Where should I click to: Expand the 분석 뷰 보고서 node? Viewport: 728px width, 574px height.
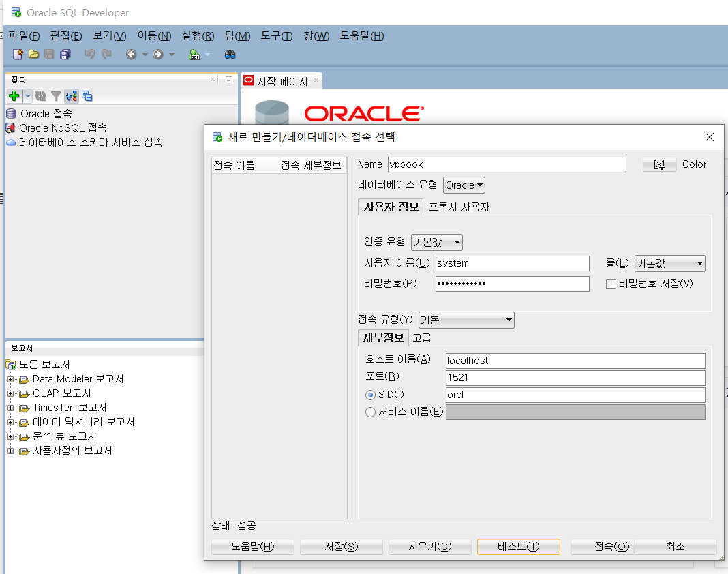click(x=10, y=436)
